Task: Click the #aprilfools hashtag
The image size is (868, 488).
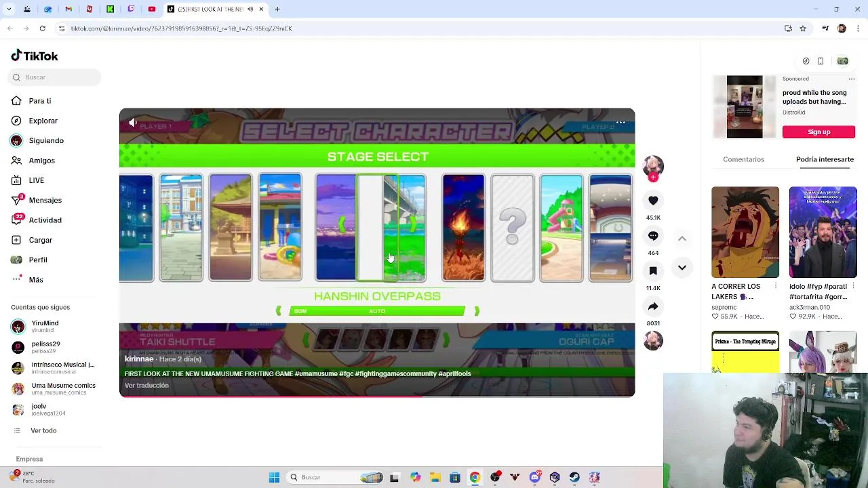Action: (454, 374)
